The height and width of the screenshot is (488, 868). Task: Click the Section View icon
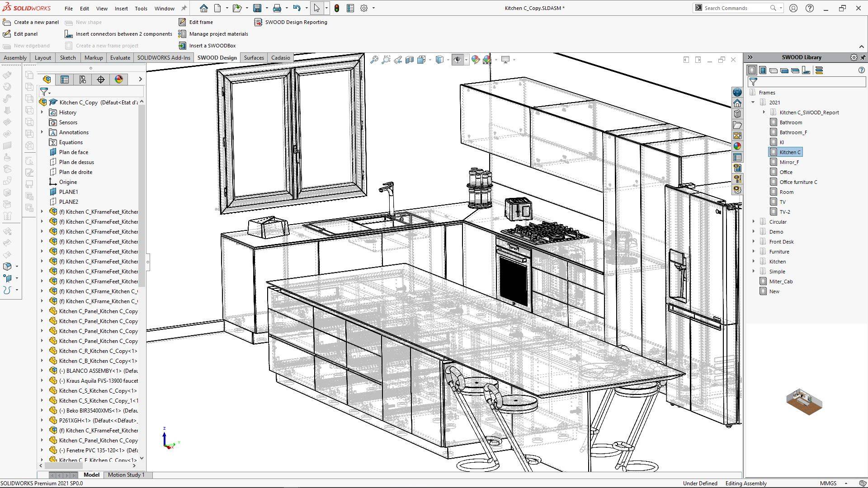click(410, 60)
